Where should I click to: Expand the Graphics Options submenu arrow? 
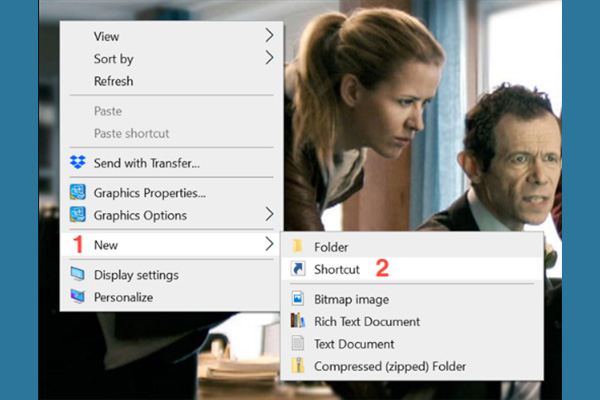269,214
